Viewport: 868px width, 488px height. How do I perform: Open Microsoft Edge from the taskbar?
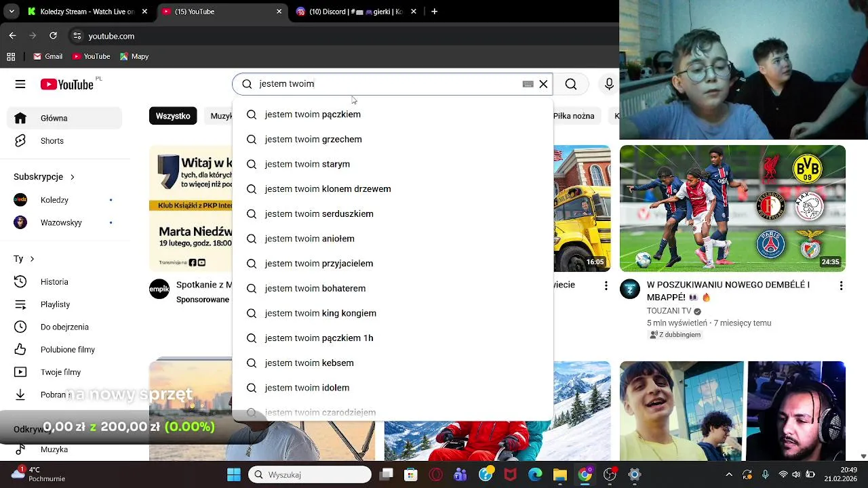[x=535, y=474]
